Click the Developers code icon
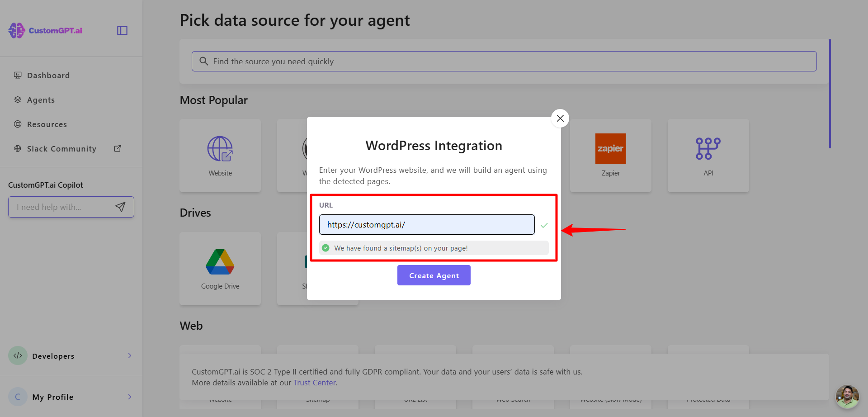Image resolution: width=868 pixels, height=417 pixels. tap(18, 355)
